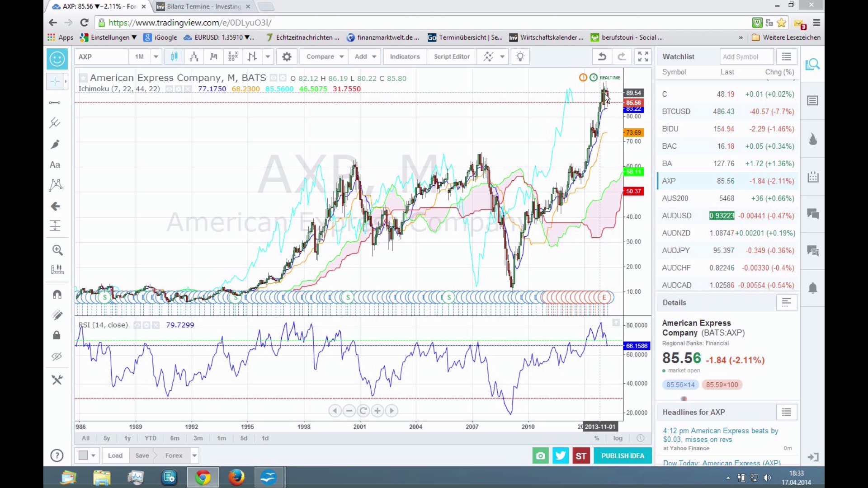868x488 pixels.
Task: Click the undo arrow in chart toolbar
Action: 602,56
